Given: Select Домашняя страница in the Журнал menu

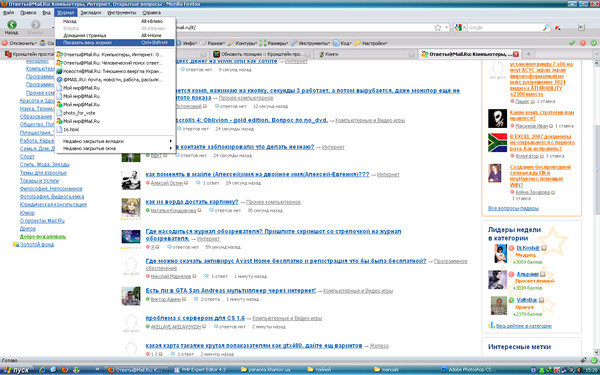Looking at the screenshot, I should click(x=115, y=36).
